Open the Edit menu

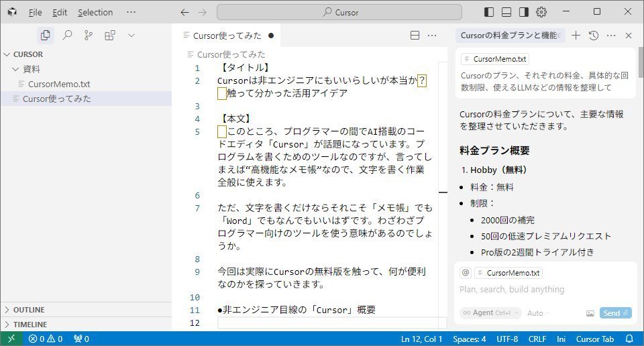60,12
